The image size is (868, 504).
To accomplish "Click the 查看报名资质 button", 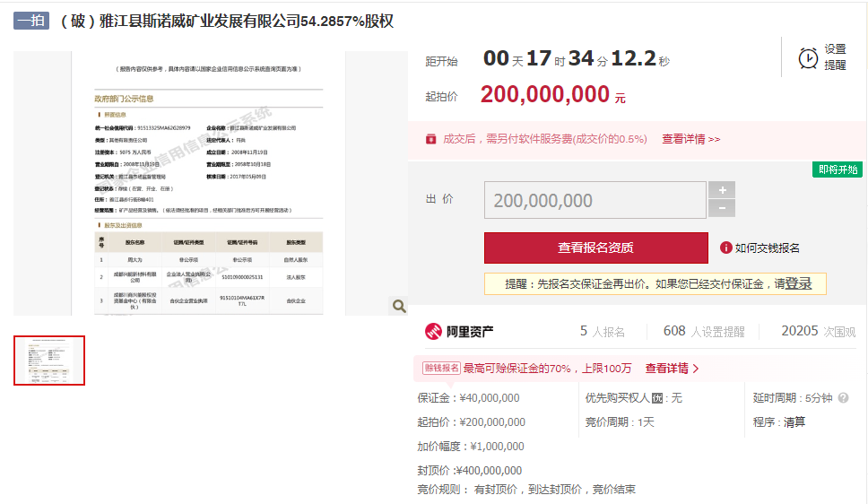I will [595, 248].
